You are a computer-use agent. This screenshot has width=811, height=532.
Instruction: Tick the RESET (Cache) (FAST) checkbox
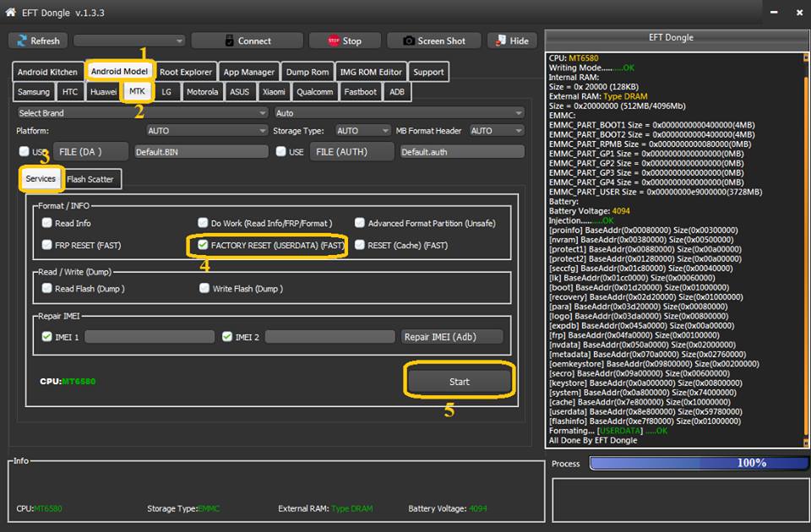(x=360, y=245)
